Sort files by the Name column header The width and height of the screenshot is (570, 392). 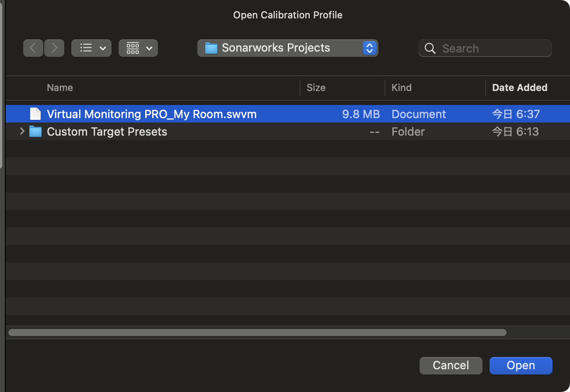tap(60, 87)
